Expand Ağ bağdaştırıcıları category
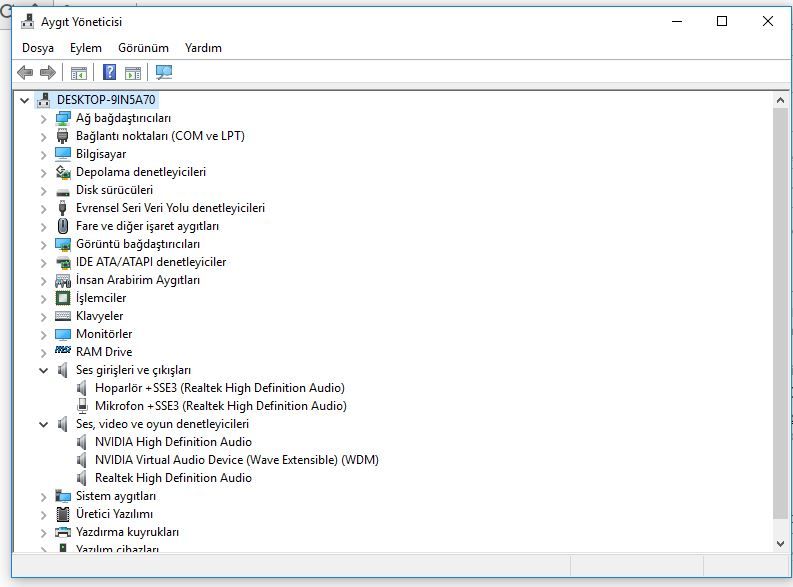793x587 pixels. (x=43, y=119)
